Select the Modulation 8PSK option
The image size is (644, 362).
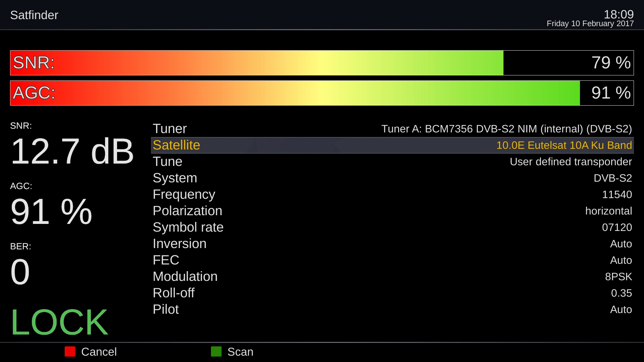tap(618, 277)
